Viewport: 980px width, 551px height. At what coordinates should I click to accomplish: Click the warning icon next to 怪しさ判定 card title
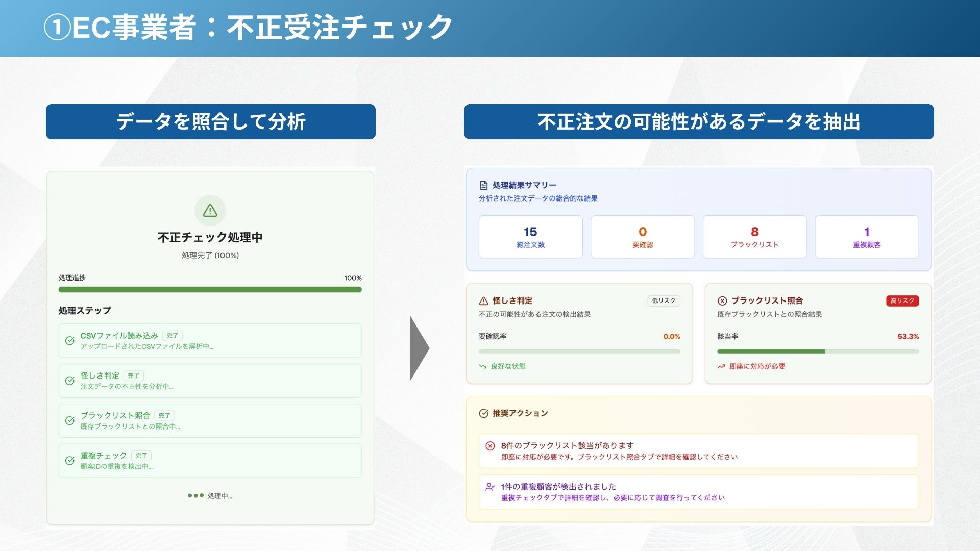click(x=483, y=301)
